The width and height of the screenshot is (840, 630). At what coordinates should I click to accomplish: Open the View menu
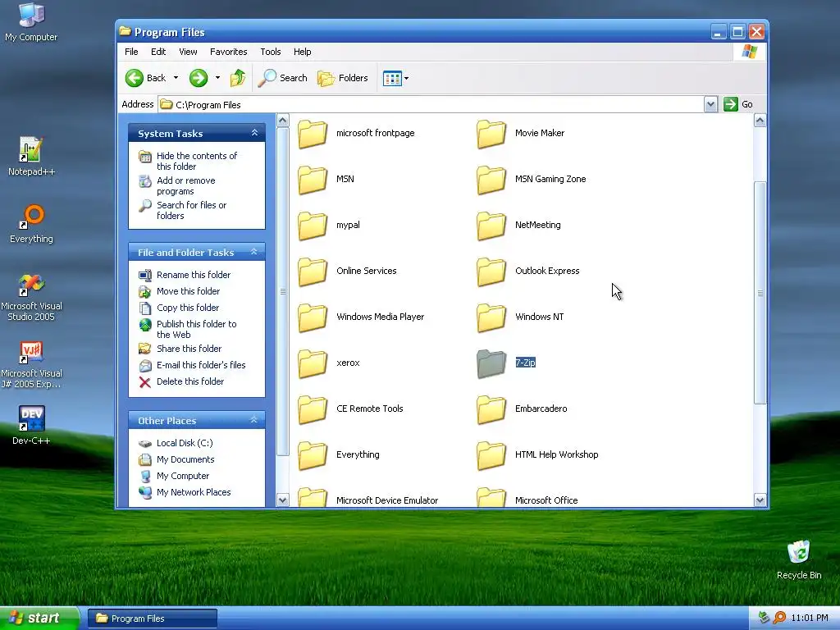click(188, 52)
